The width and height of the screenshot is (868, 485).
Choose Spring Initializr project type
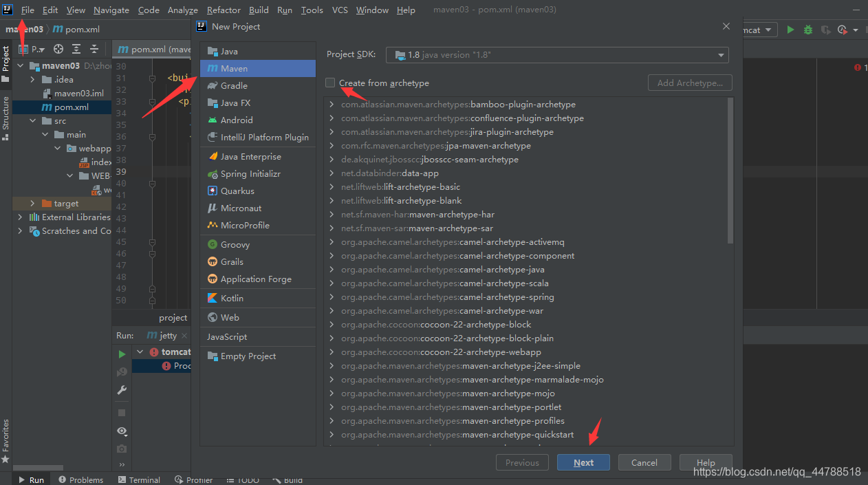click(x=258, y=174)
